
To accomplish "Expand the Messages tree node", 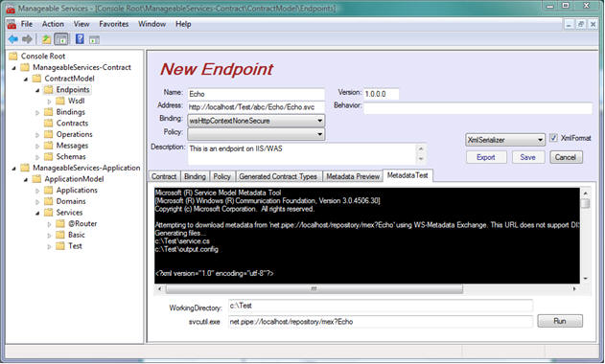I will [37, 147].
